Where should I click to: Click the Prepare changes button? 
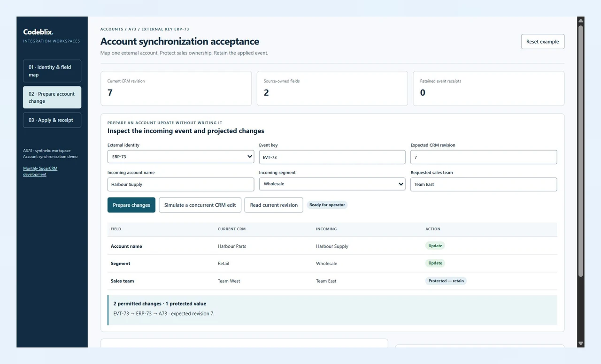point(131,205)
